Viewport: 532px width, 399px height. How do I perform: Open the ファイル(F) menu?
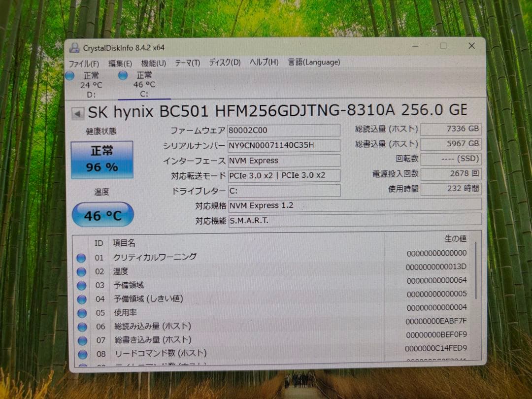[x=84, y=64]
